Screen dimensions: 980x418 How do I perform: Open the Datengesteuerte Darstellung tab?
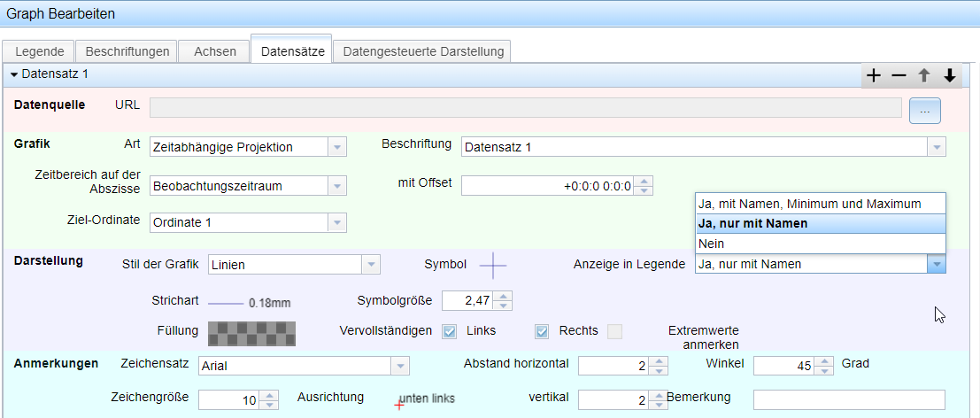click(422, 51)
